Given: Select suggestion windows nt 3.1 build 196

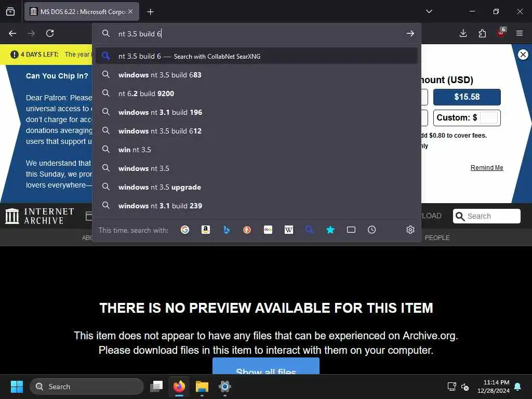Looking at the screenshot, I should point(257,112).
